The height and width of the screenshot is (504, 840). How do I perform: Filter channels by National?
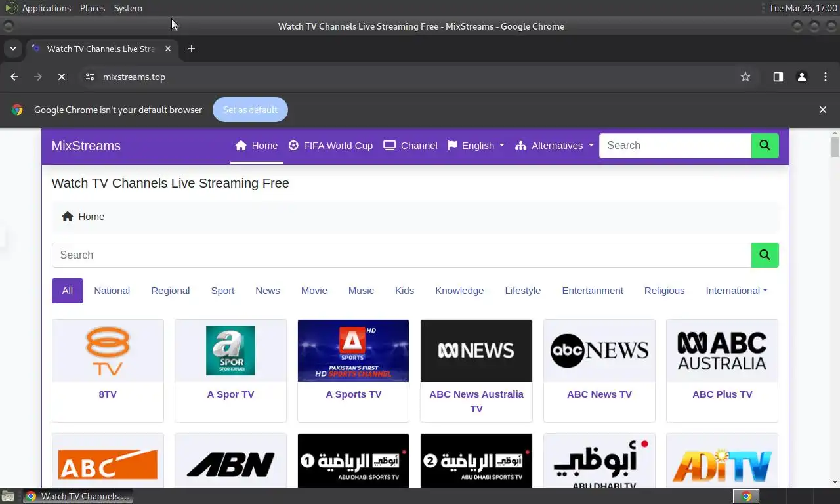point(112,291)
